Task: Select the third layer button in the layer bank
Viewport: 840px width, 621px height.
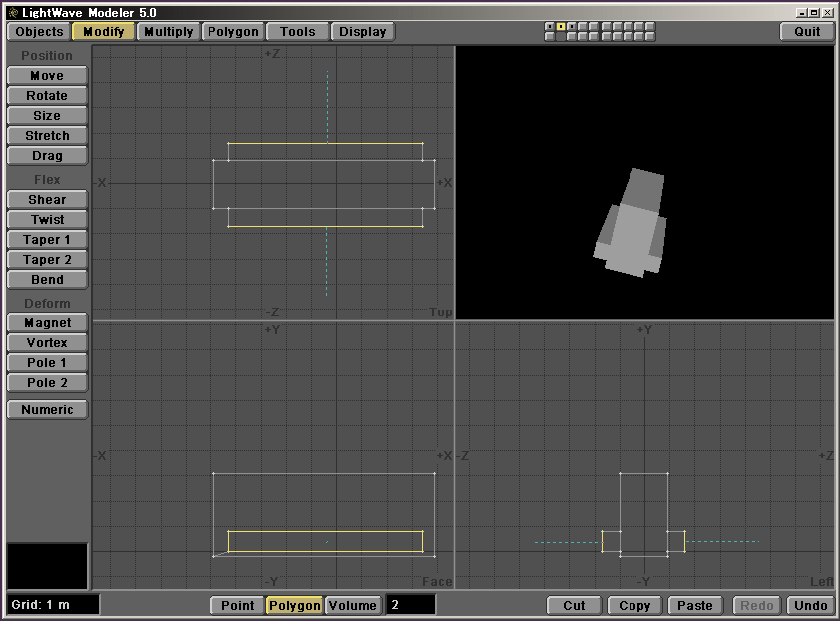Action: click(x=572, y=27)
